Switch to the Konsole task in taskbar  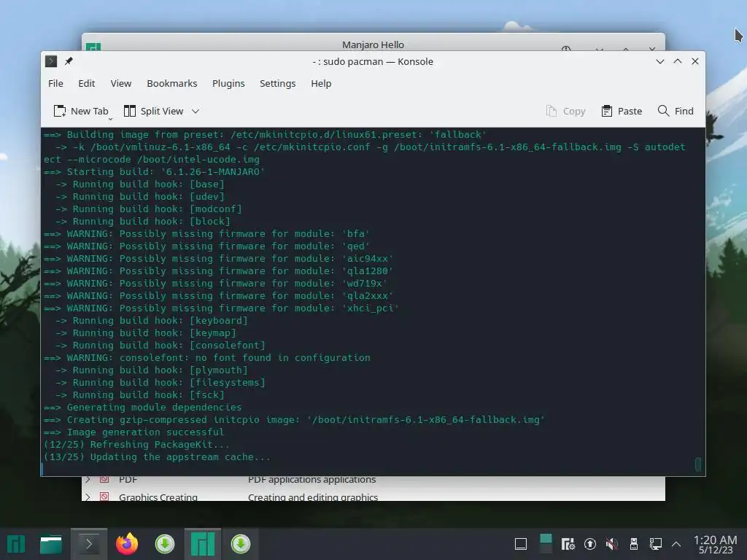coord(89,544)
